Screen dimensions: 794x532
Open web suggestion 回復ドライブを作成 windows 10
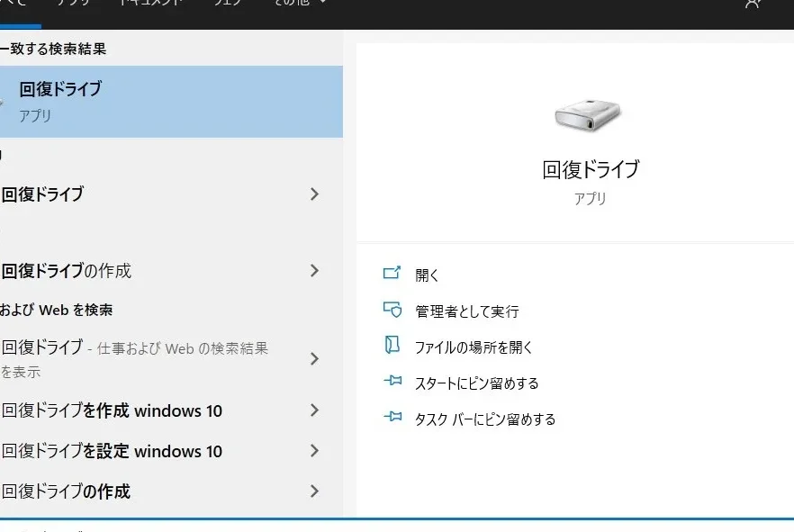[113, 411]
